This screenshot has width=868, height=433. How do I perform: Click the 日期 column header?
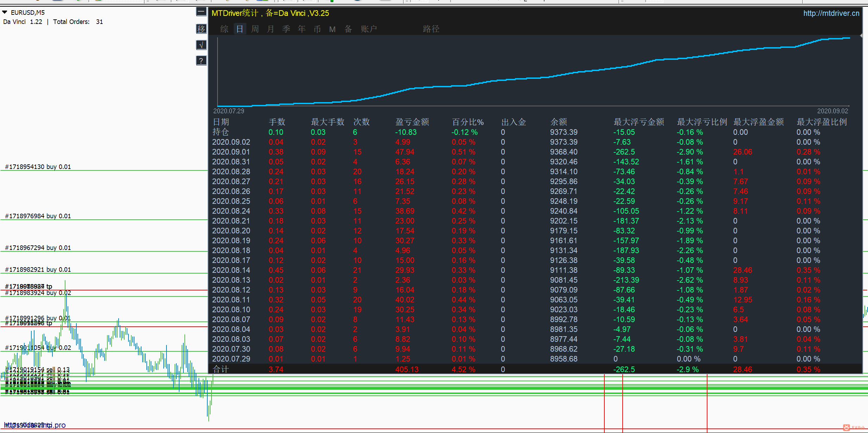tap(221, 122)
